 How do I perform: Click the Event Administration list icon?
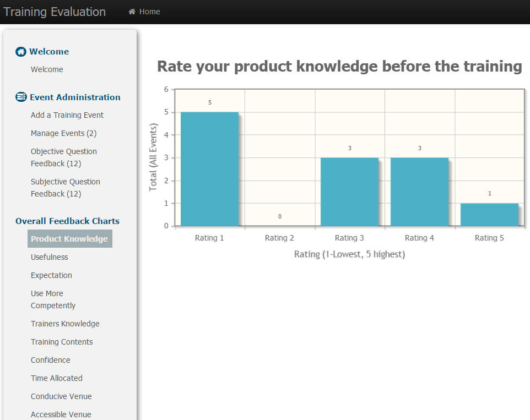click(x=21, y=97)
